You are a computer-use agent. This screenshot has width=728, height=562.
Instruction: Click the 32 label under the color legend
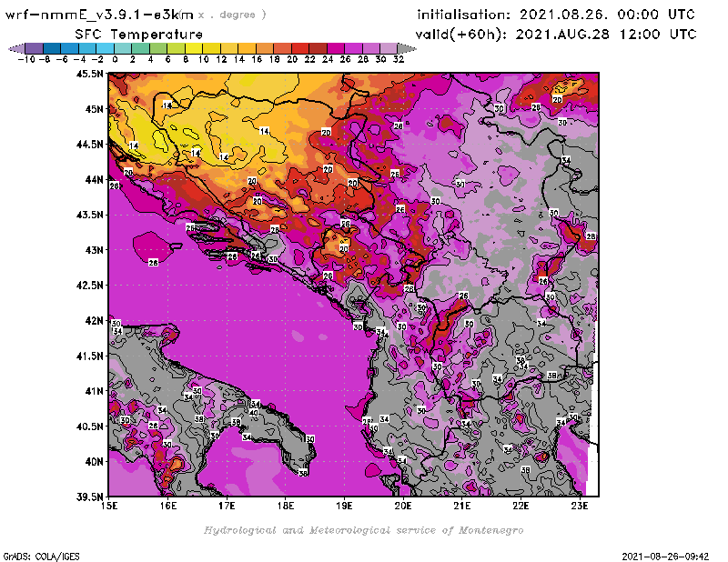pos(399,59)
